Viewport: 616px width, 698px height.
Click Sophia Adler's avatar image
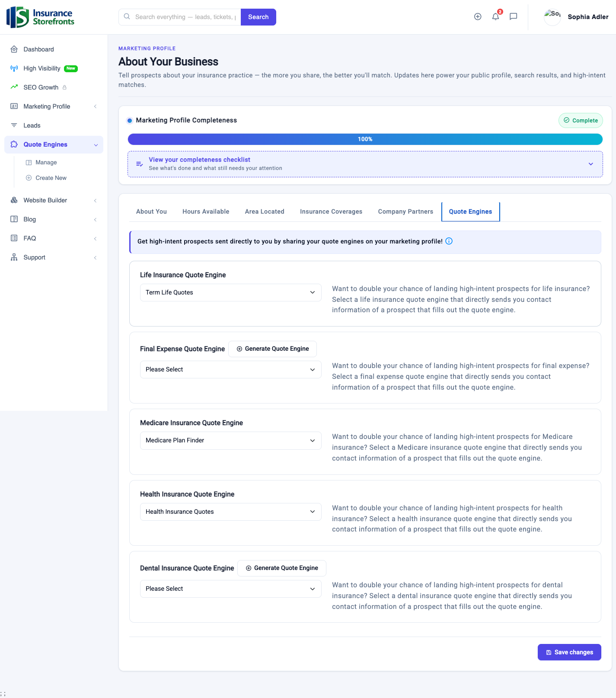[x=552, y=17]
